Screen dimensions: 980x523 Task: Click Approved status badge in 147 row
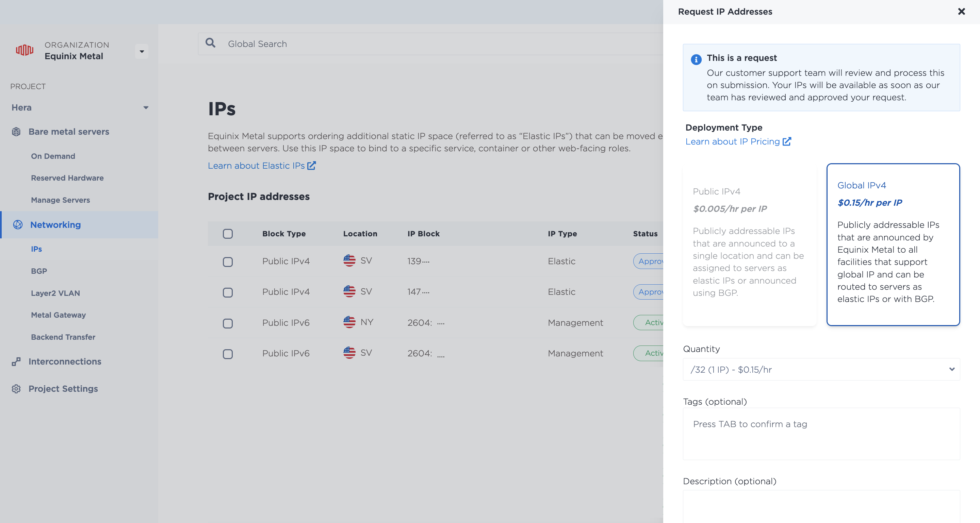pyautogui.click(x=648, y=292)
